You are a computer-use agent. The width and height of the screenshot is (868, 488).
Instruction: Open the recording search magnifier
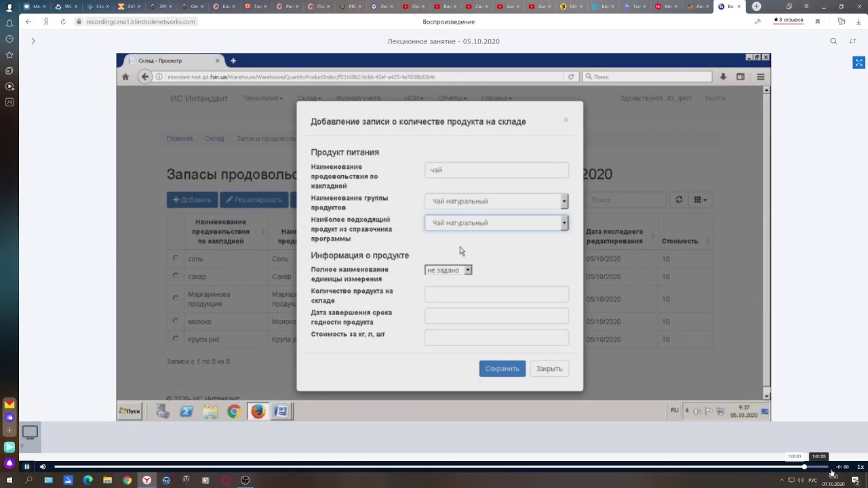(833, 41)
